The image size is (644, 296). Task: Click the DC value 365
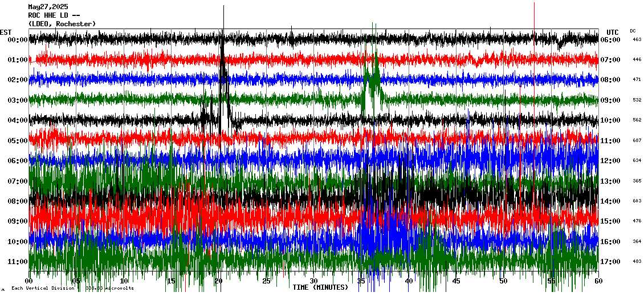(637, 181)
